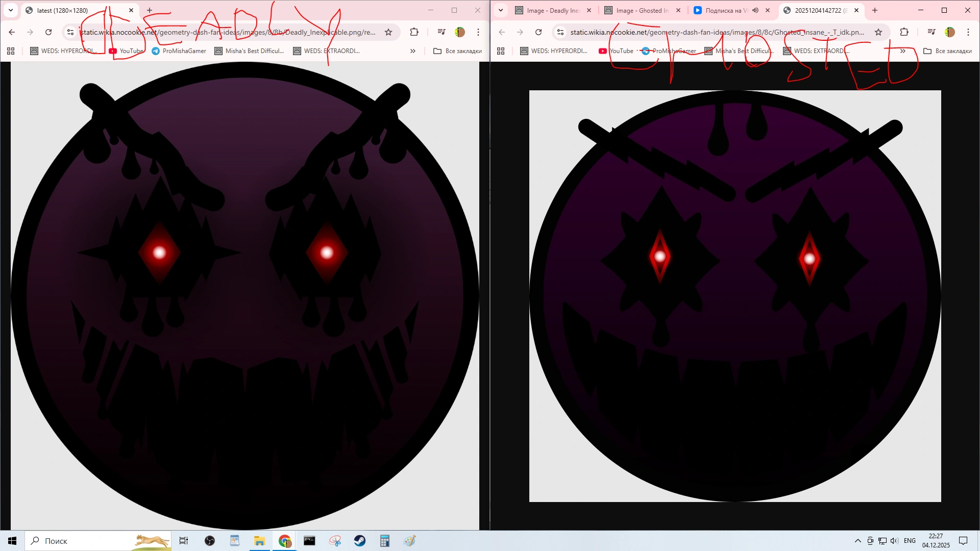Open Steam from the taskbar
The image size is (980, 551).
click(x=360, y=541)
